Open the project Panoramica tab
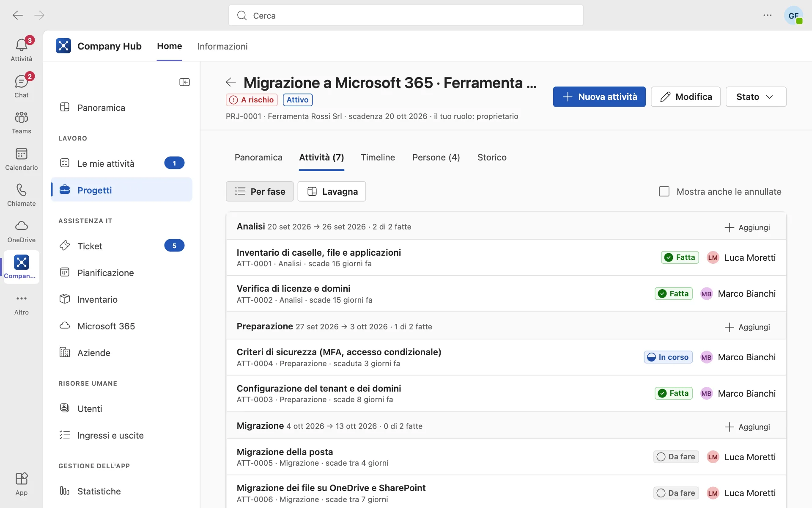 (x=258, y=157)
